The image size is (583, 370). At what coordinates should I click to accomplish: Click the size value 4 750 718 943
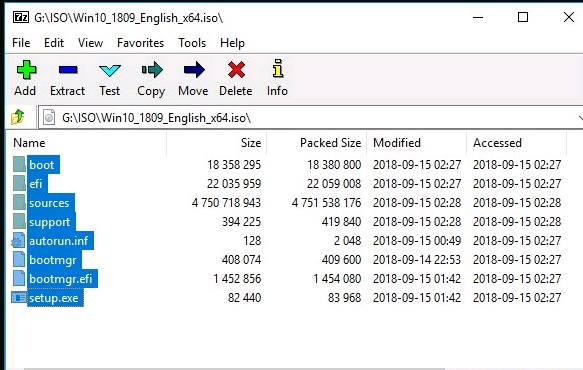click(x=226, y=202)
